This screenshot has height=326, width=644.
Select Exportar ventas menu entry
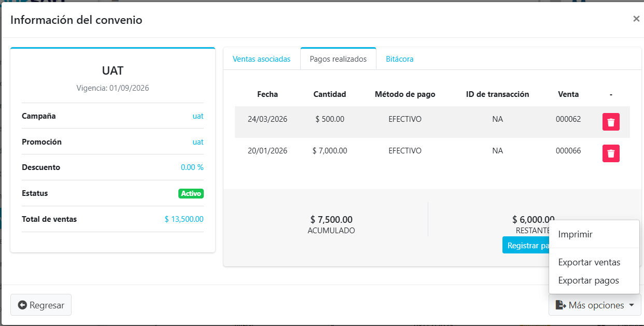pos(589,262)
